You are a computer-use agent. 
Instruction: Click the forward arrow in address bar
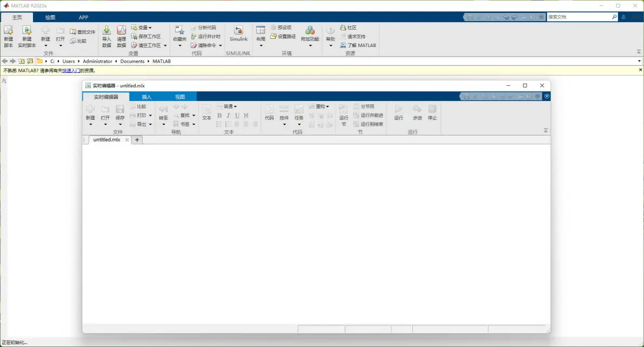pyautogui.click(x=13, y=61)
